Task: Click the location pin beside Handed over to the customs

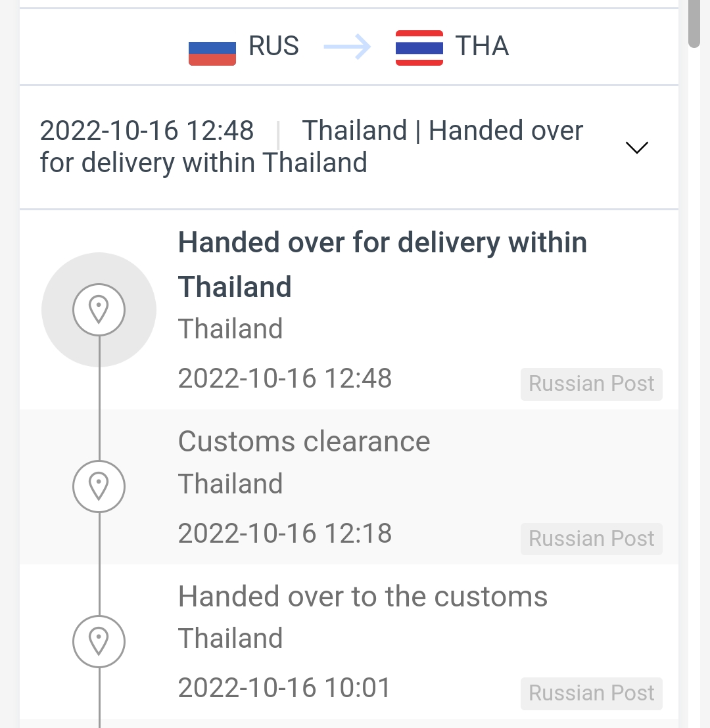Action: 99,641
